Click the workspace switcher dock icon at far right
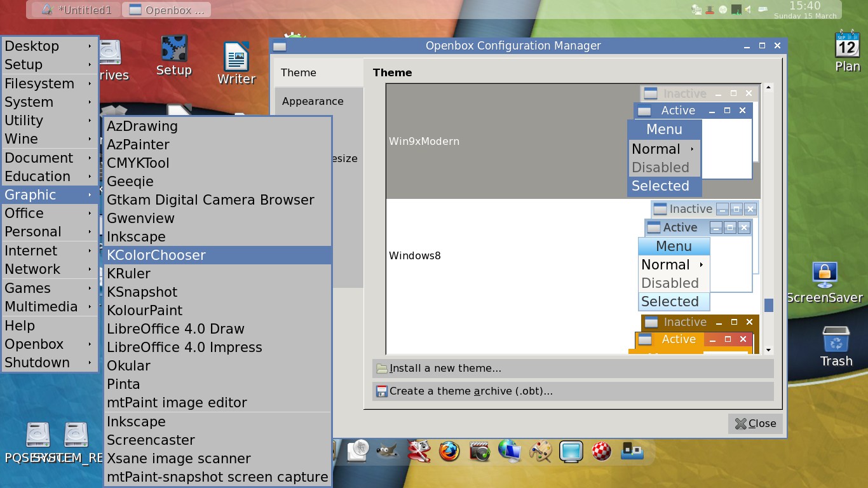This screenshot has height=488, width=868. coord(632,451)
